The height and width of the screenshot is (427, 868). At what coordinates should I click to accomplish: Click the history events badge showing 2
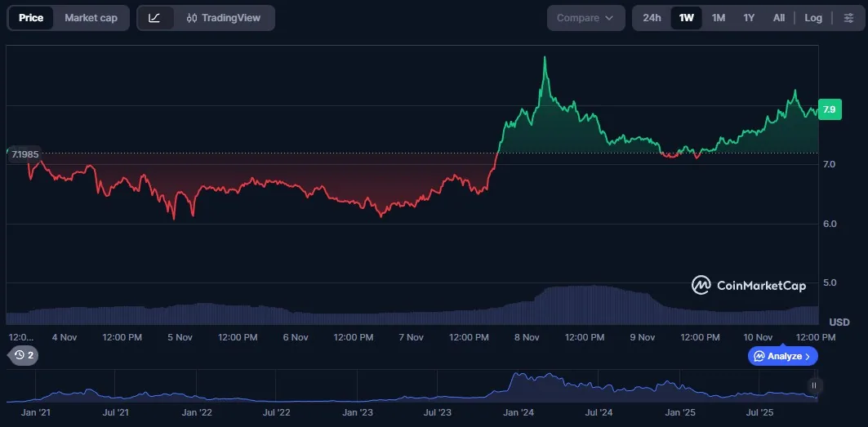click(24, 355)
